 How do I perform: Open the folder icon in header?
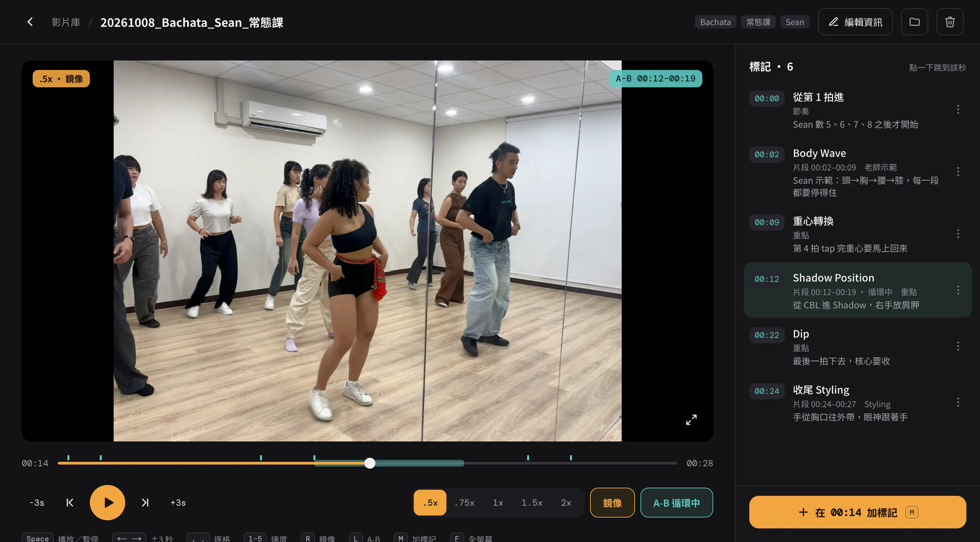(x=914, y=22)
